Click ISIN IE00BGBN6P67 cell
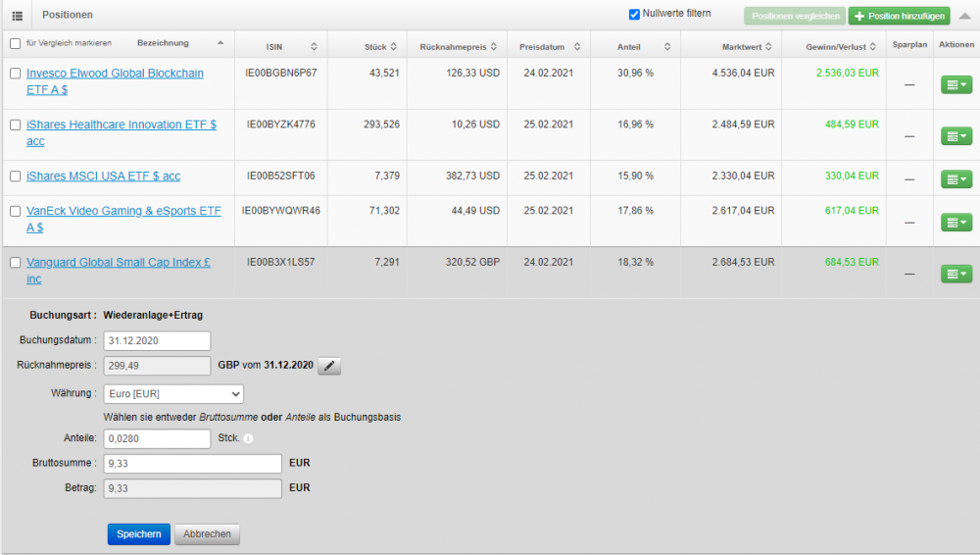The width and height of the screenshot is (980, 555). (281, 73)
